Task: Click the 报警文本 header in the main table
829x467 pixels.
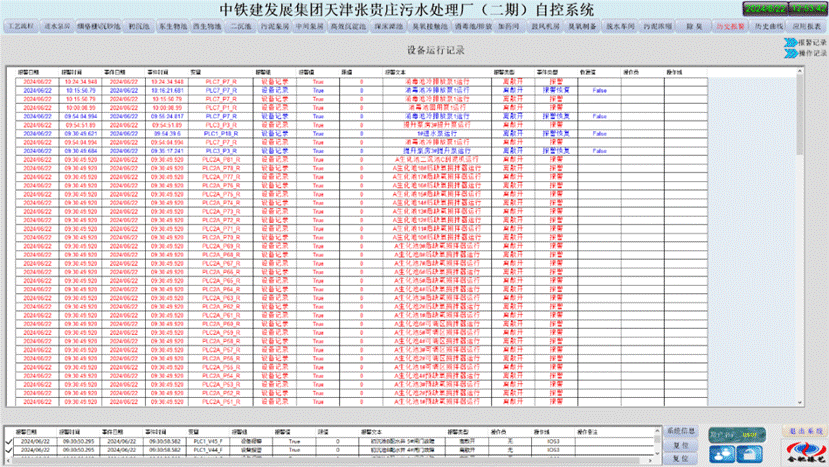Action: tap(395, 72)
